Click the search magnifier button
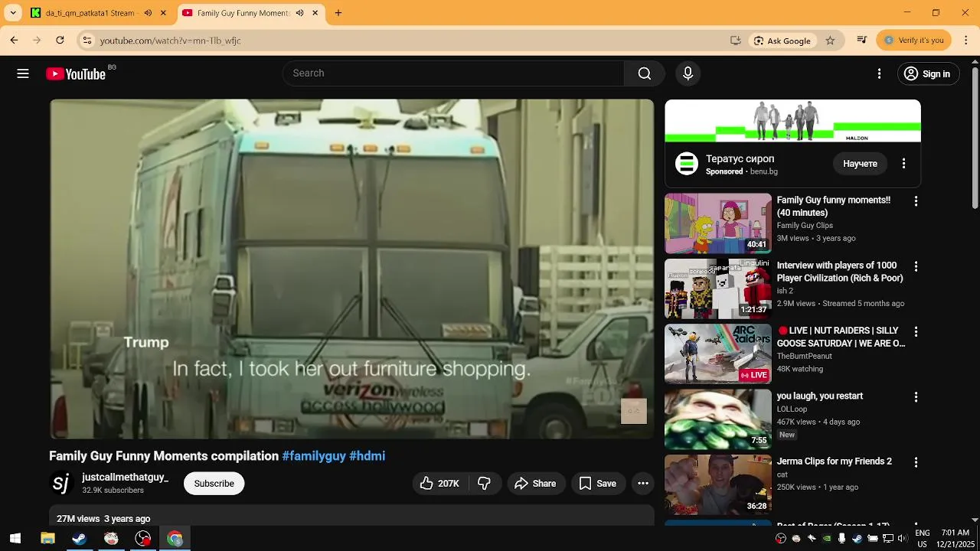 (x=645, y=73)
